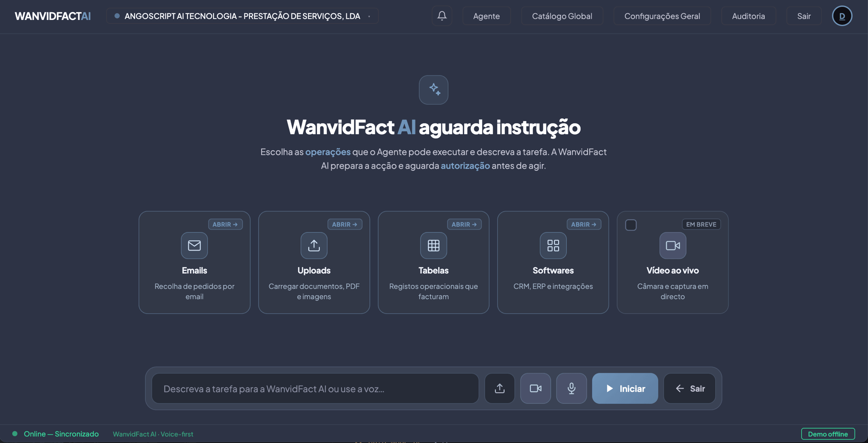This screenshot has height=443, width=868.
Task: Open the ANGOSCRIPT AI TECNOLOGIA company selector
Action: click(242, 16)
